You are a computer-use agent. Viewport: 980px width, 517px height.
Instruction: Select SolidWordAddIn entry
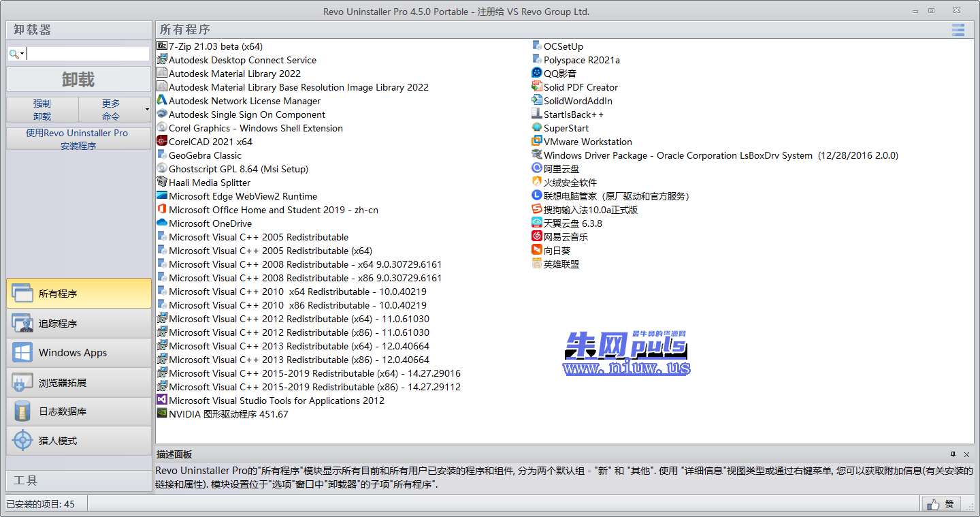[x=578, y=101]
